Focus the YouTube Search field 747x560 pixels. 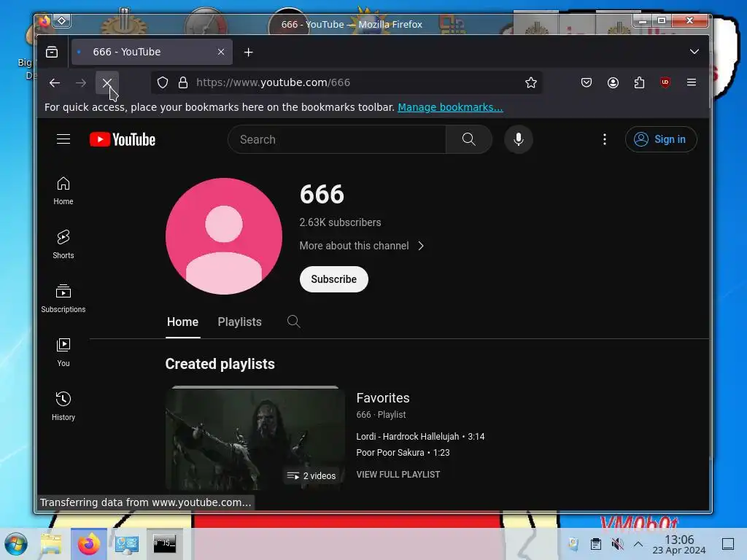(337, 139)
